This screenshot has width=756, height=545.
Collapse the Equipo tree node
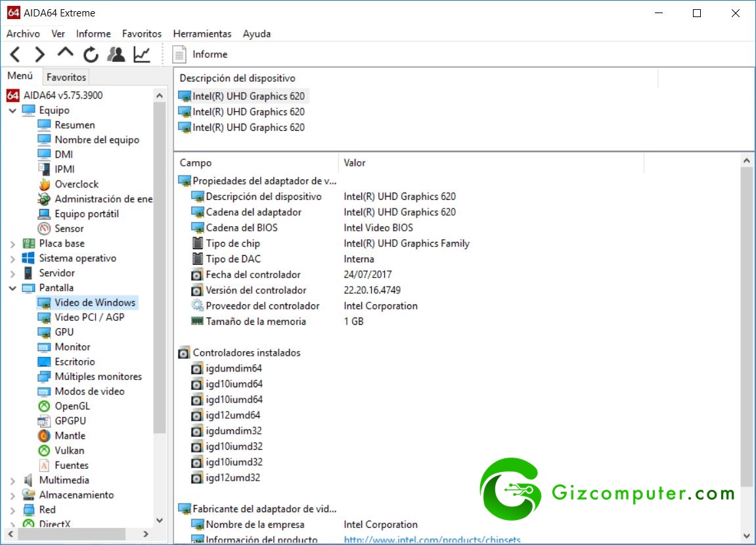[x=12, y=110]
